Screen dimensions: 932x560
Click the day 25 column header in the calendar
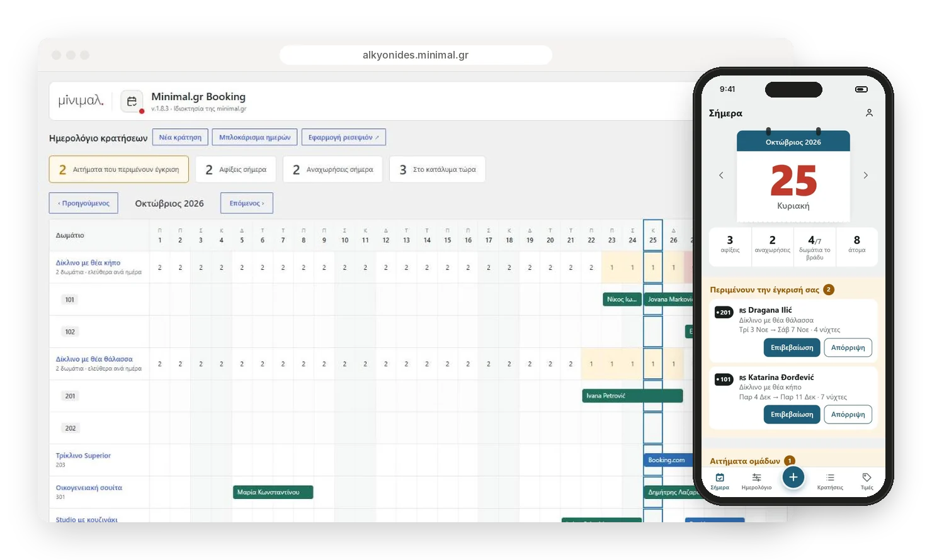pyautogui.click(x=653, y=235)
